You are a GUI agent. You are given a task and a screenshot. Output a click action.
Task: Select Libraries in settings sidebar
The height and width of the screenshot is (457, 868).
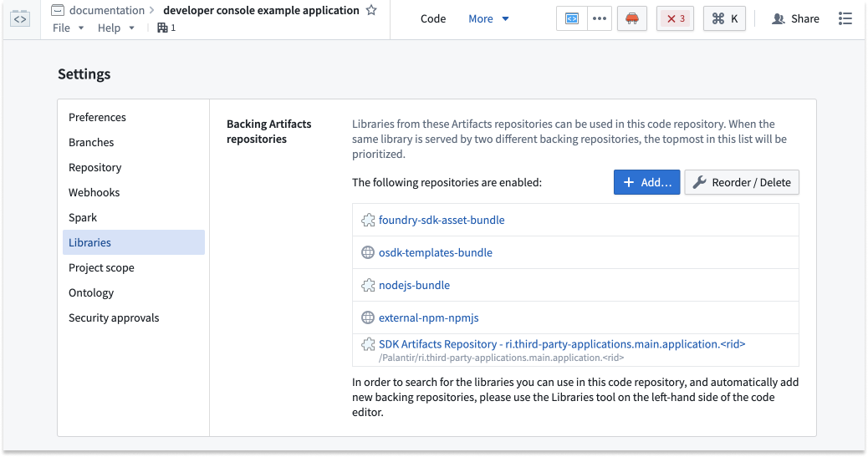pos(134,242)
